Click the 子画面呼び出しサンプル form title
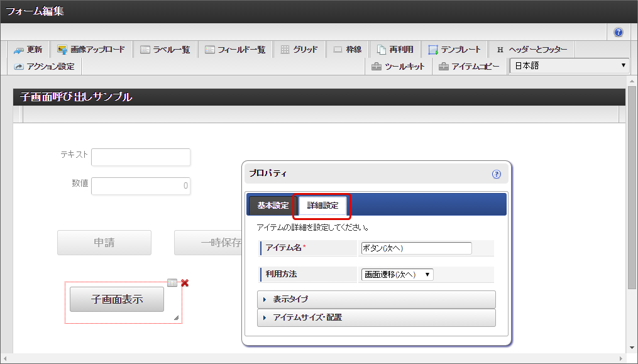This screenshot has width=638, height=364. click(76, 97)
